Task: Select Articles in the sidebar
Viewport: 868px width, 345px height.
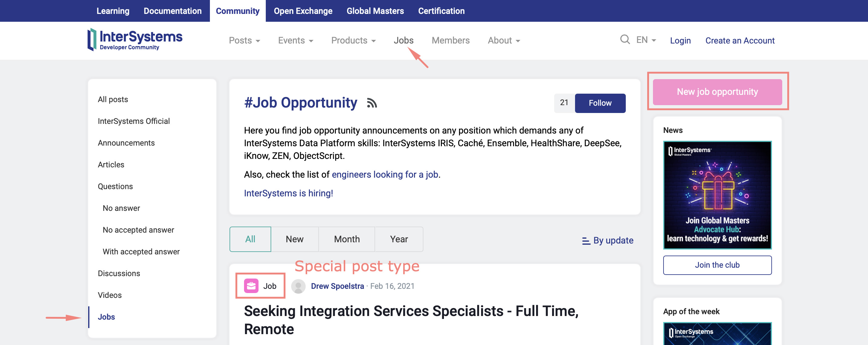Action: click(x=111, y=164)
